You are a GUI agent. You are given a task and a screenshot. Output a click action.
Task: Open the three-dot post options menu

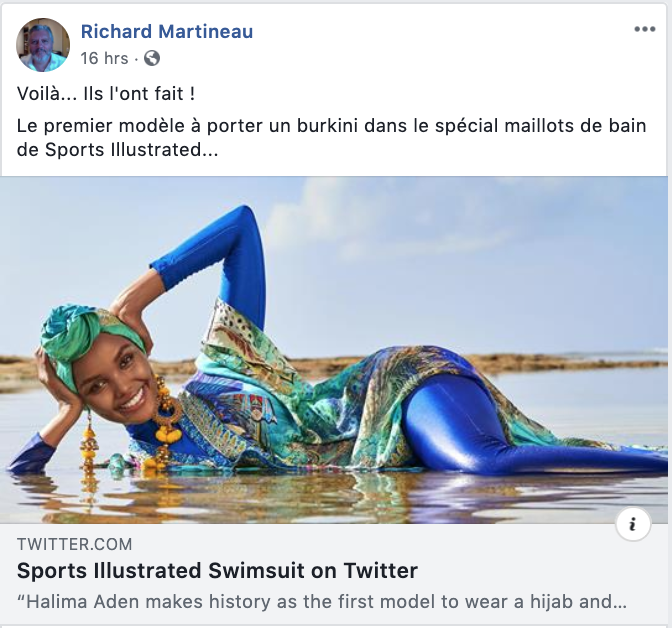point(645,29)
